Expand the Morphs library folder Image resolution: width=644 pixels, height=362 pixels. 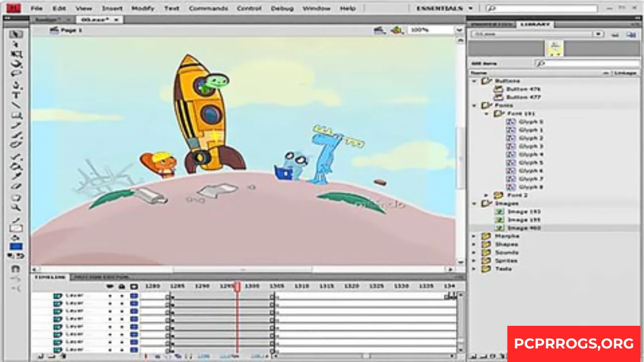(474, 236)
